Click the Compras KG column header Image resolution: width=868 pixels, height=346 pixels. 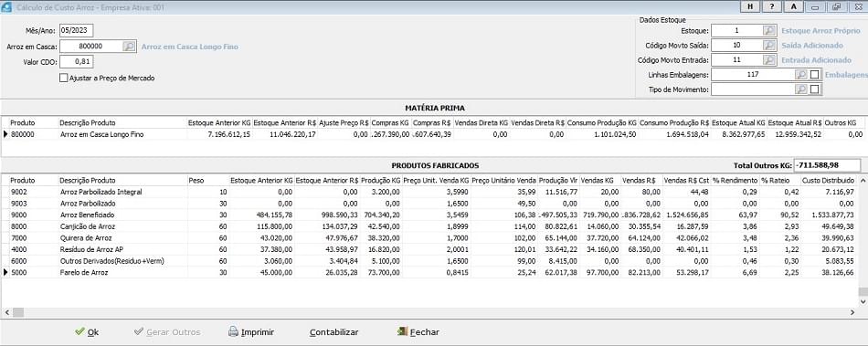391,122
